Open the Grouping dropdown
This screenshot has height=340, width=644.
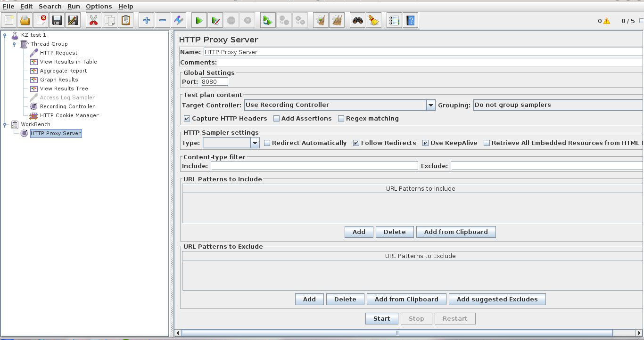click(558, 105)
